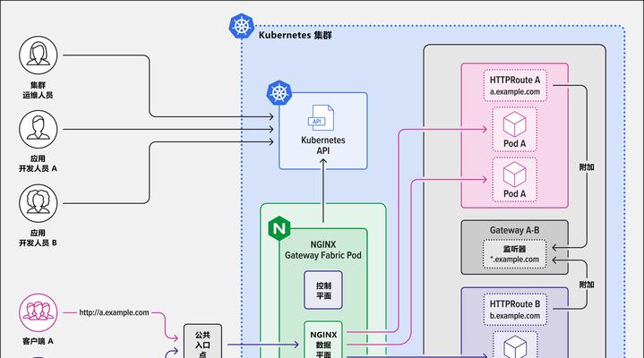Image resolution: width=644 pixels, height=358 pixels.
Task: Click the cube icon below HTTPRoute B
Action: [x=515, y=347]
